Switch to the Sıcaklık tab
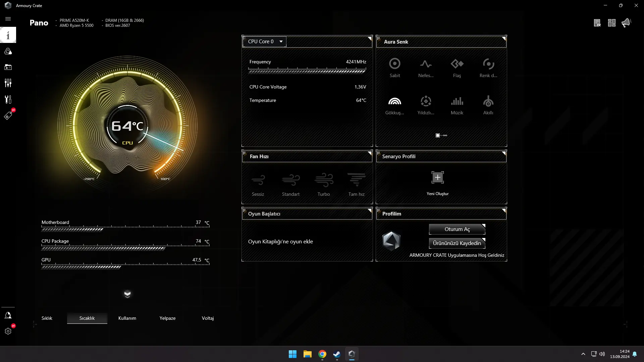644x362 pixels. [87, 318]
